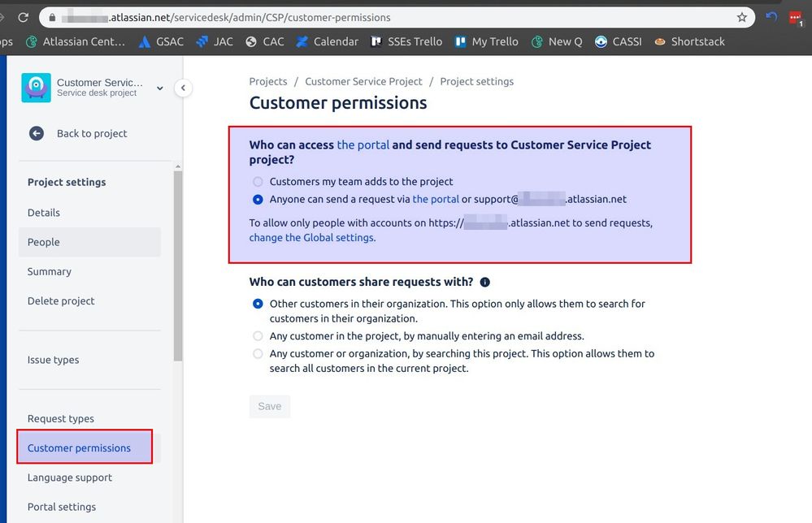Expand the project switcher chevron
The image size is (812, 523).
click(160, 88)
